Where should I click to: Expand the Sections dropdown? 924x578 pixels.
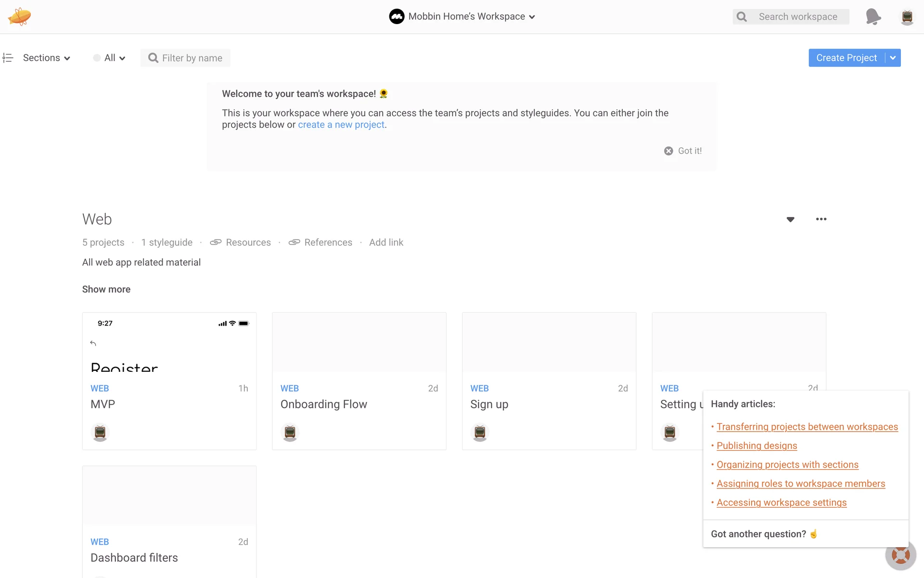(46, 58)
